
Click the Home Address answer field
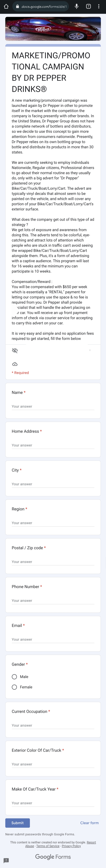(x=53, y=445)
